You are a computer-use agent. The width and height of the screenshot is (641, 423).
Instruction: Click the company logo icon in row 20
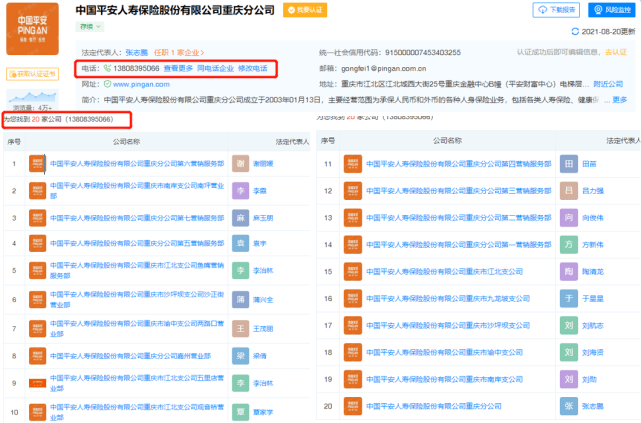pos(353,406)
